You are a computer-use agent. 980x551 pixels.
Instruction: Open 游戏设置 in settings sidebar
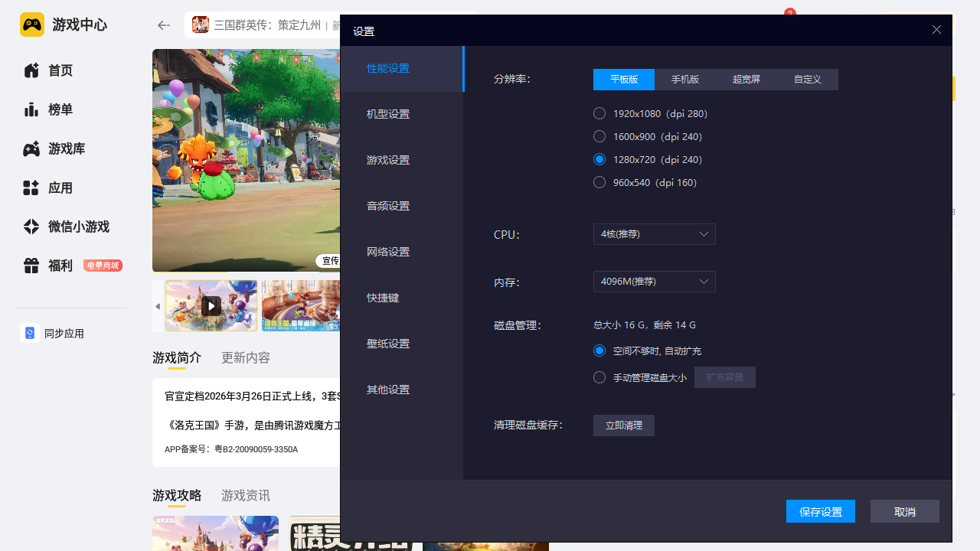click(388, 160)
